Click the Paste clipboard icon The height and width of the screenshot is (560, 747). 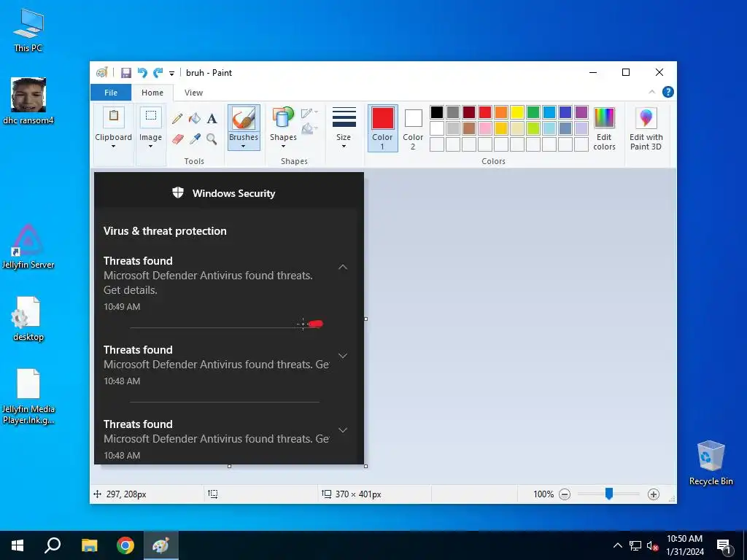pyautogui.click(x=113, y=117)
